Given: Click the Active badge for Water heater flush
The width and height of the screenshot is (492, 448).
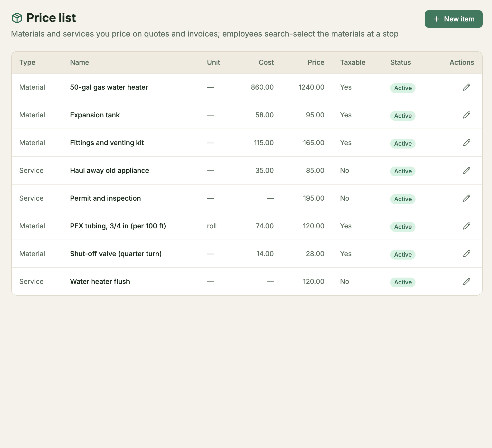Looking at the screenshot, I should click(x=403, y=282).
